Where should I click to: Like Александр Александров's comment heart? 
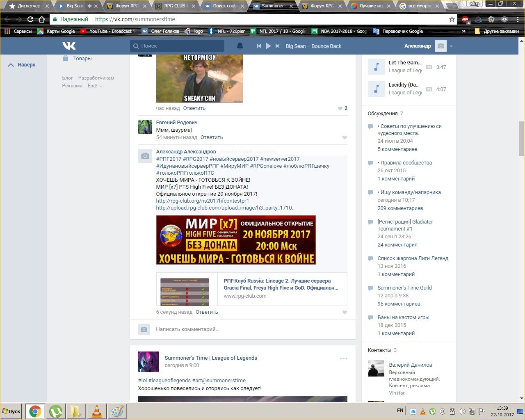345,313
